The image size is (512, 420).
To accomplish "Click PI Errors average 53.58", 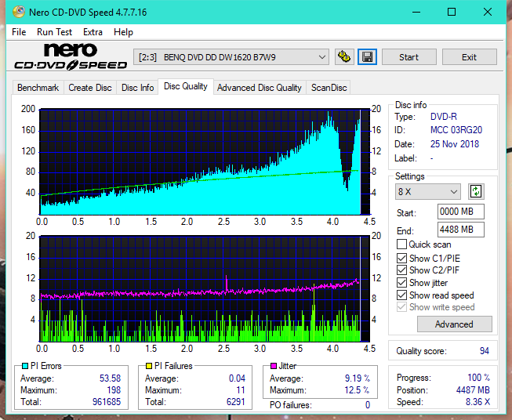I will click(x=110, y=378).
